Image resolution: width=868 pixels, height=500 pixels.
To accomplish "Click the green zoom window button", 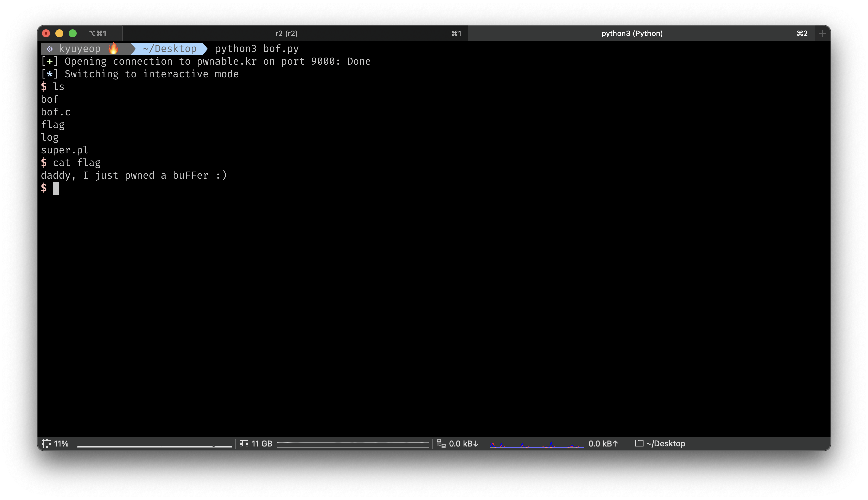I will pyautogui.click(x=72, y=33).
